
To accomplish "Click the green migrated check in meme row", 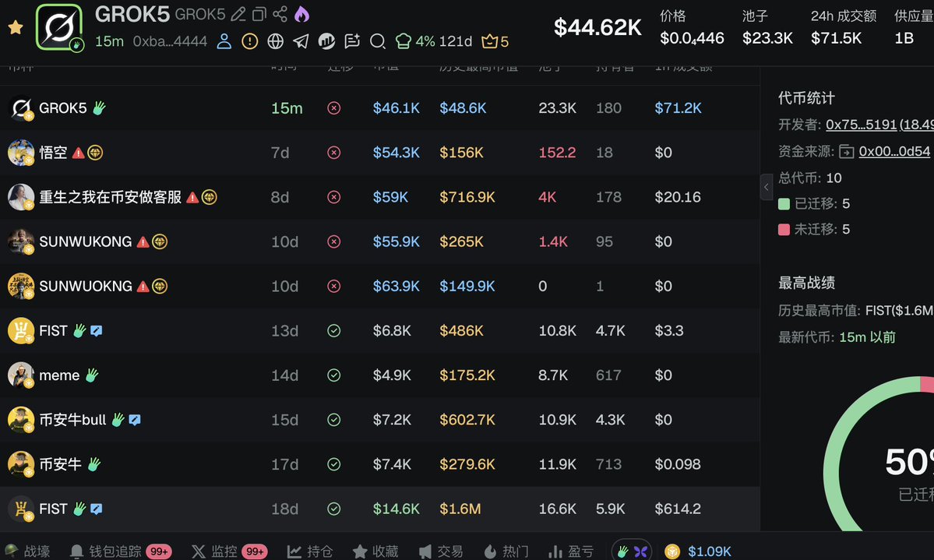I will tap(334, 375).
